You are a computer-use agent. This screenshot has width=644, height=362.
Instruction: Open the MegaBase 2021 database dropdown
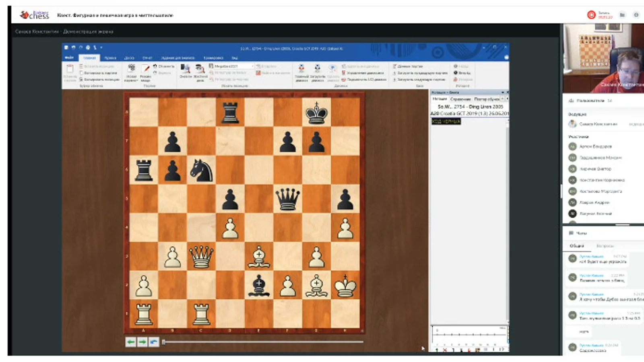point(252,66)
